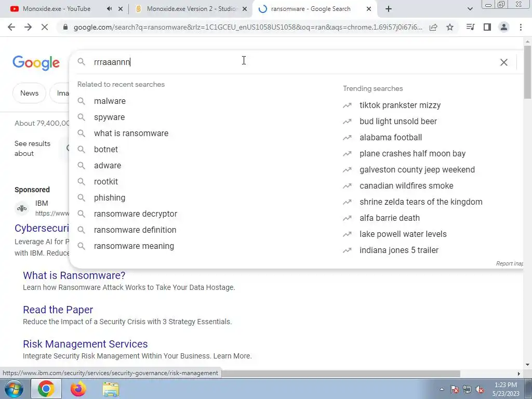
Task: Select trending 'tiktok prankster mizzy'
Action: (400, 105)
